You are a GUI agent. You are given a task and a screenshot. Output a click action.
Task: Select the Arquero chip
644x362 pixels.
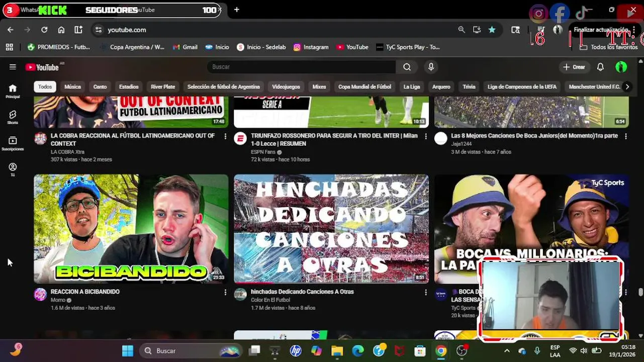[x=441, y=86]
